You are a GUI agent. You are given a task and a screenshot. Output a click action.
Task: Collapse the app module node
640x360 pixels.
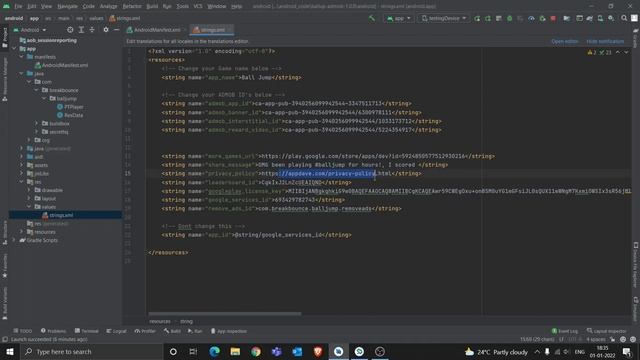point(14,49)
